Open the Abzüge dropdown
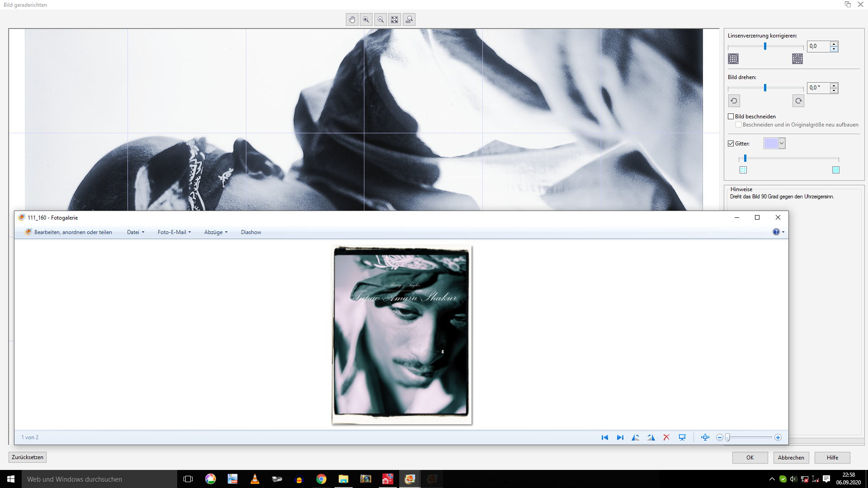This screenshot has height=488, width=868. (216, 232)
